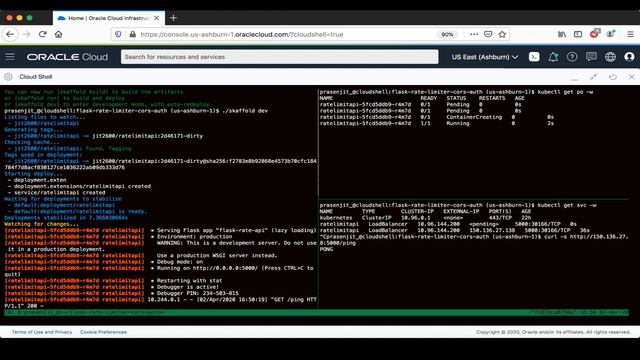
Task: Close the Cloud Shell panel
Action: coord(631,77)
